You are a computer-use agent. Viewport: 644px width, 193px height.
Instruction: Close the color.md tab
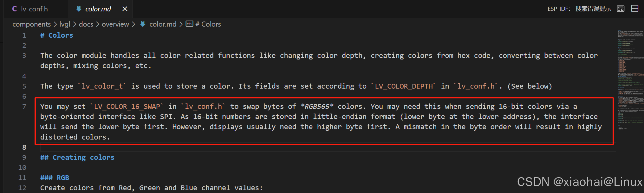tap(125, 9)
